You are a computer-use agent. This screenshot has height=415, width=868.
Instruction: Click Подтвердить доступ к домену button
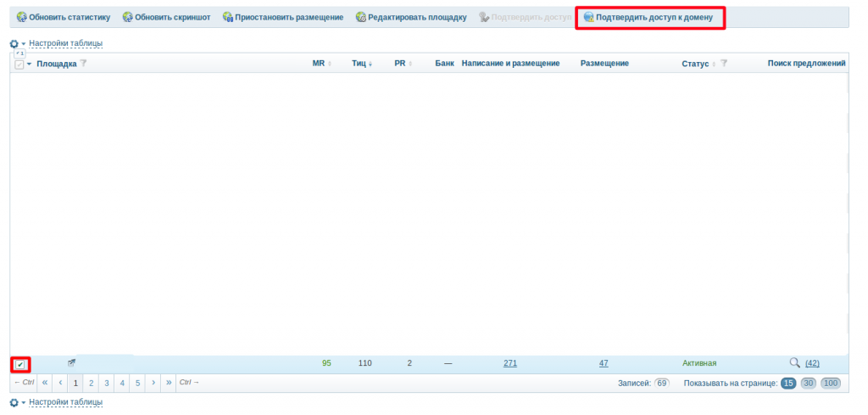tap(648, 17)
